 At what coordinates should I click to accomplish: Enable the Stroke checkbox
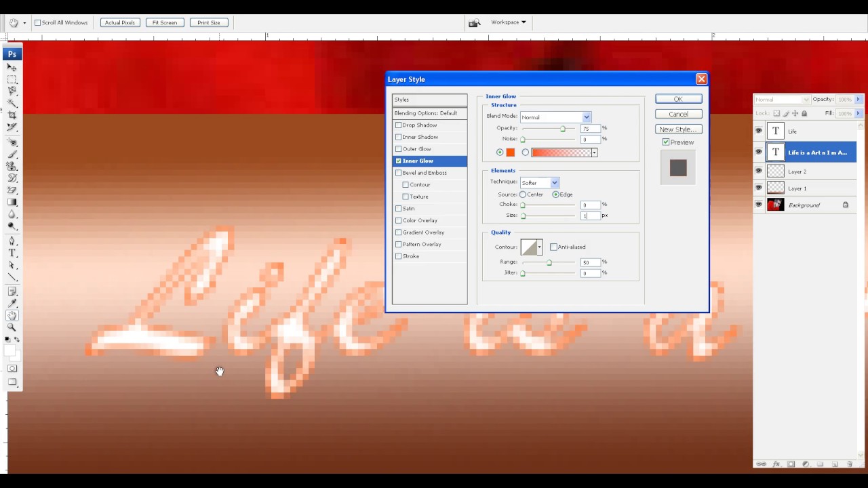pyautogui.click(x=399, y=256)
